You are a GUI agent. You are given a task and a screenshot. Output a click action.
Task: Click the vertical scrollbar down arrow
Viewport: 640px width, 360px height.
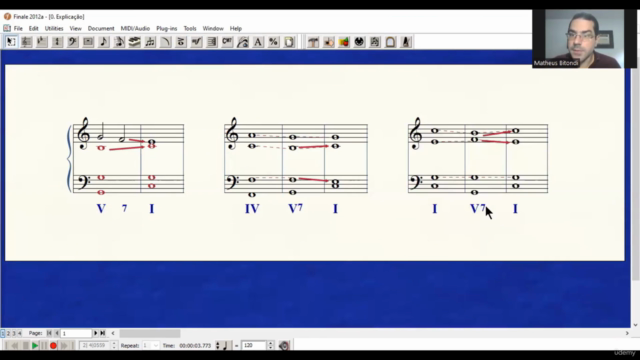(x=636, y=325)
